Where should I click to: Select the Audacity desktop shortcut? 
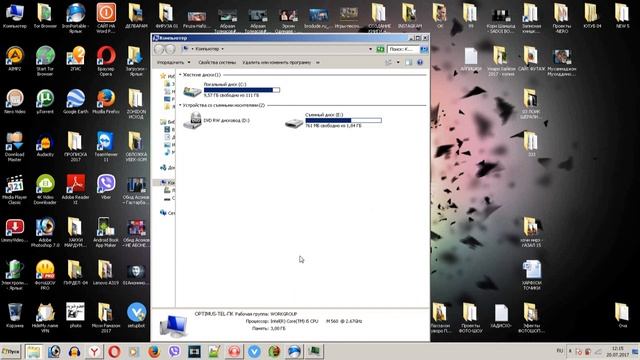pos(45,145)
